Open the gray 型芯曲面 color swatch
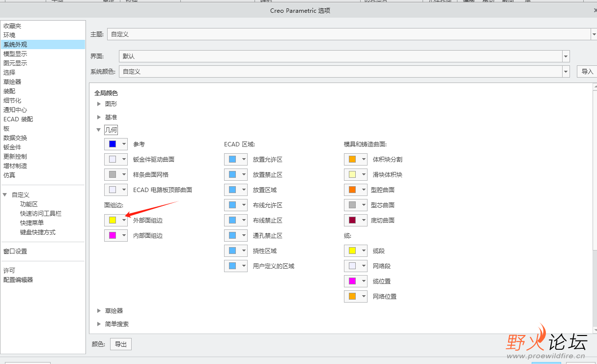This screenshot has width=597, height=364. [x=356, y=205]
